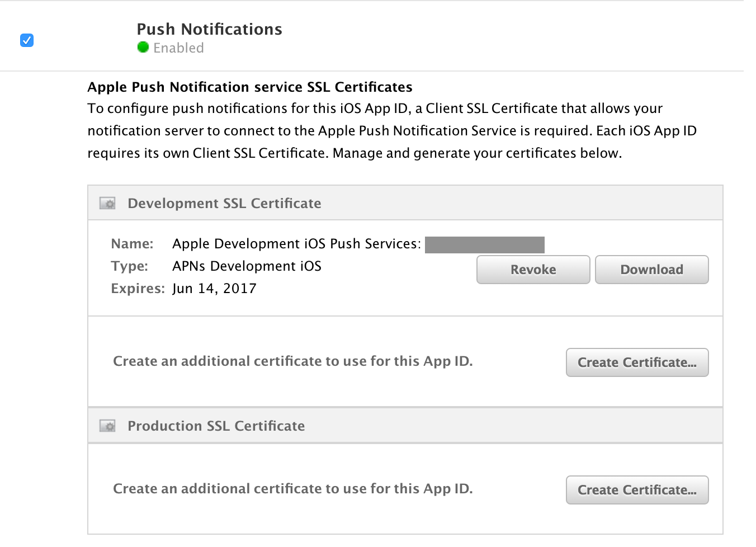Click the Name label in Development section
Image resolution: width=756 pixels, height=547 pixels.
132,244
